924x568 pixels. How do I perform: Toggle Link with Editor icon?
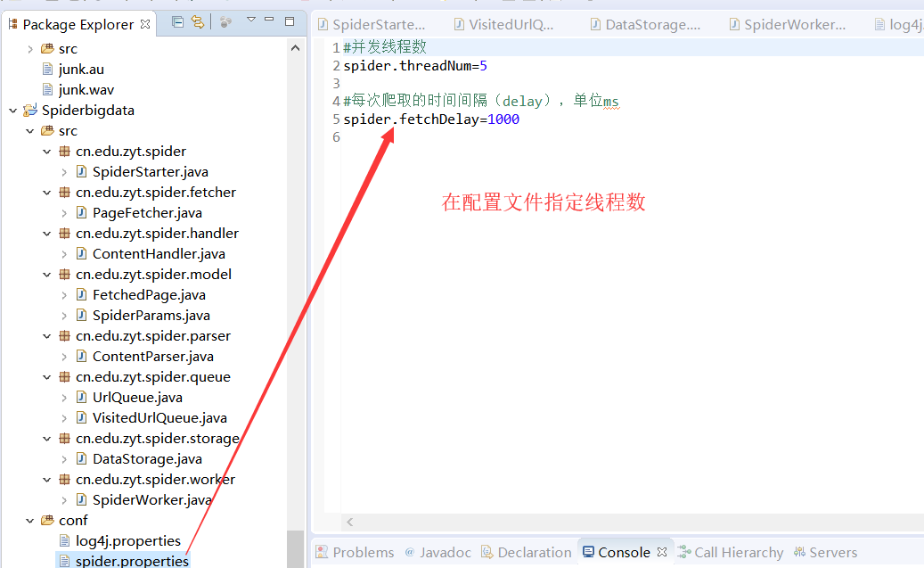(x=198, y=22)
